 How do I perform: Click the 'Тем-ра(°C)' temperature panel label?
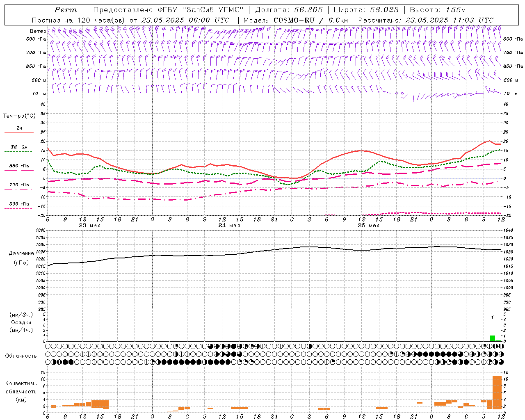pyautogui.click(x=19, y=116)
